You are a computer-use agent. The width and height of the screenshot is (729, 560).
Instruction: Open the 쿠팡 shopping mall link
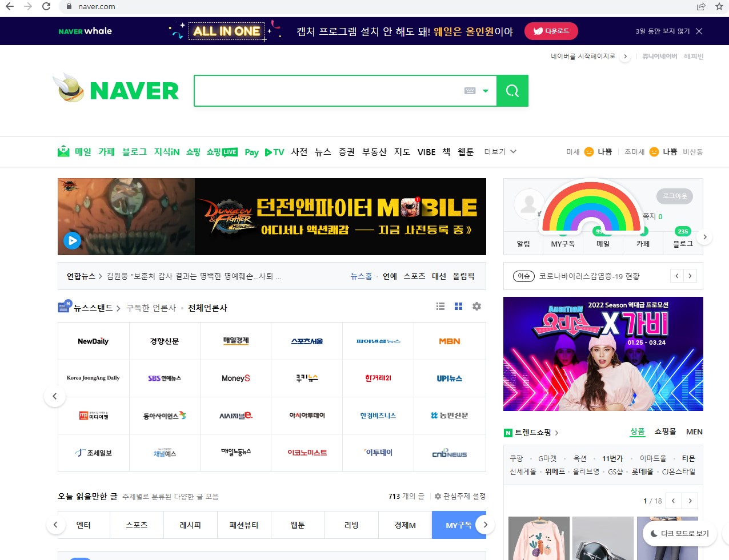pos(516,458)
